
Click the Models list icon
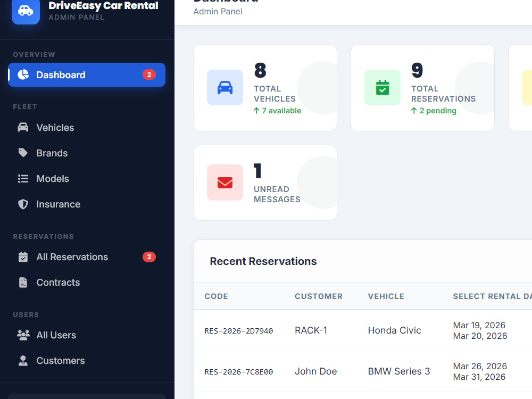[x=23, y=178]
